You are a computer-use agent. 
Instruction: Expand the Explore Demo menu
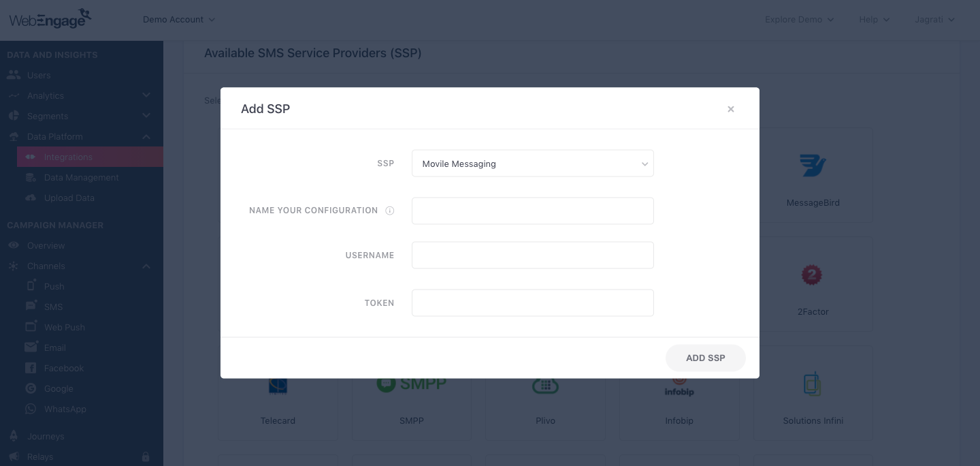pos(800,20)
